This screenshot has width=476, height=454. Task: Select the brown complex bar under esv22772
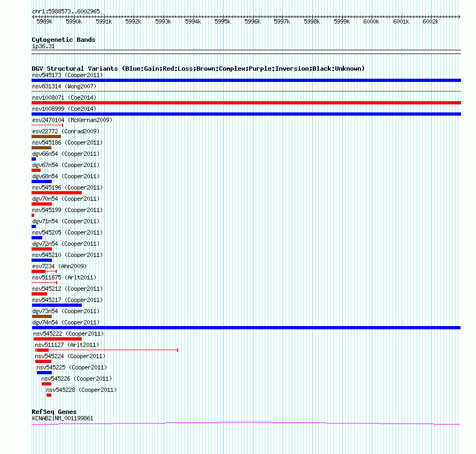point(46,137)
